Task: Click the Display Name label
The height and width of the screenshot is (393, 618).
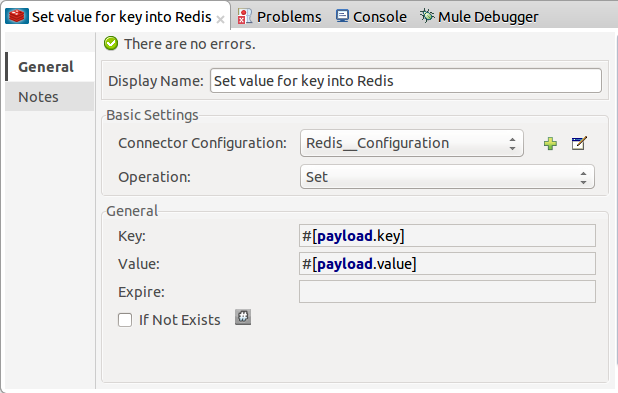Action: coord(156,81)
